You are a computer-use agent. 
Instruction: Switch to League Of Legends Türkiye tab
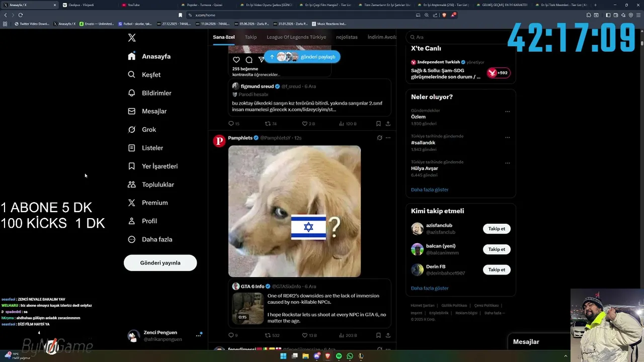pos(296,37)
